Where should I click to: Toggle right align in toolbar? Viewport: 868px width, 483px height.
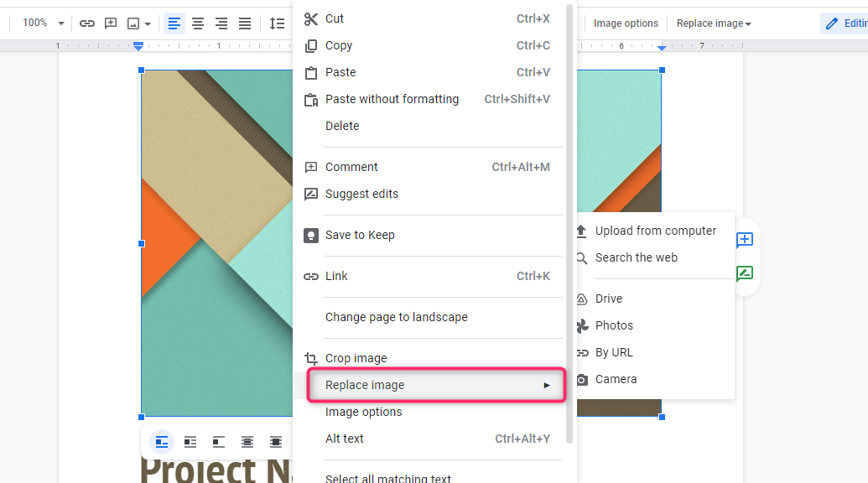[221, 23]
